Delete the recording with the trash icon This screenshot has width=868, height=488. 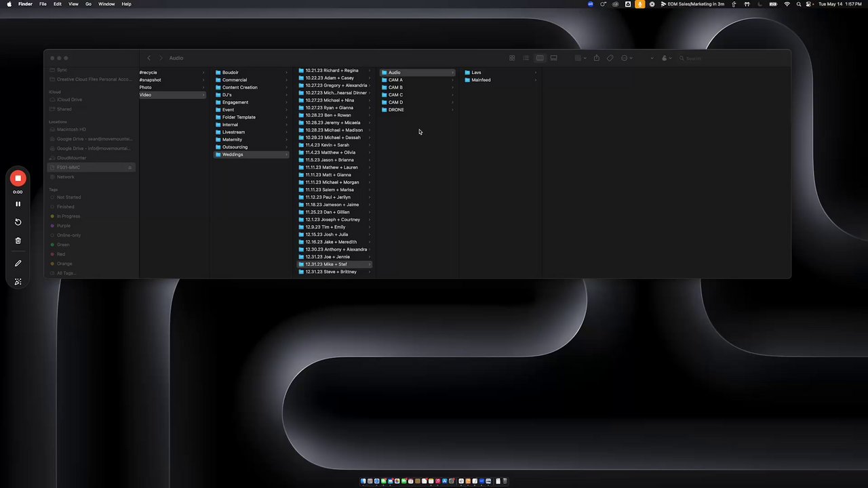[18, 241]
